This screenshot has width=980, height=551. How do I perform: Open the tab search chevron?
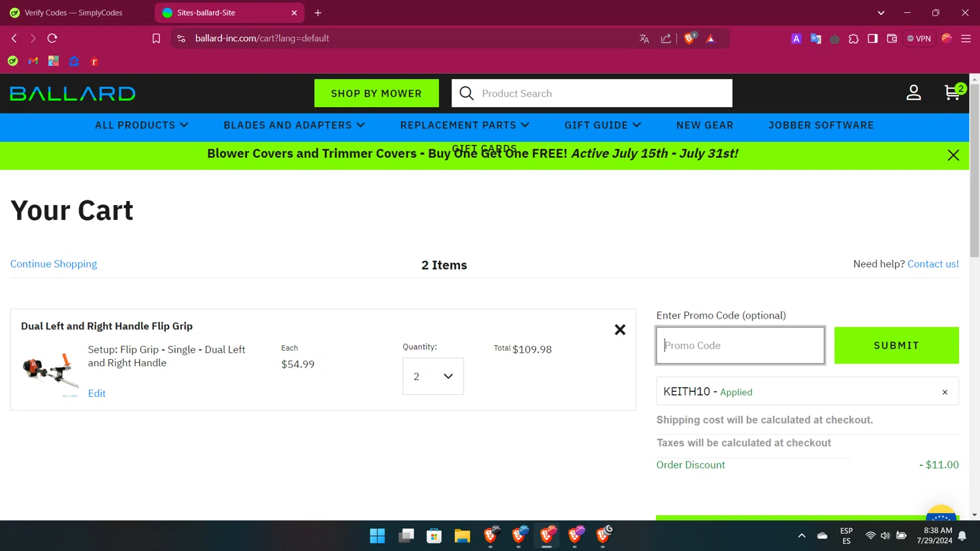click(881, 12)
